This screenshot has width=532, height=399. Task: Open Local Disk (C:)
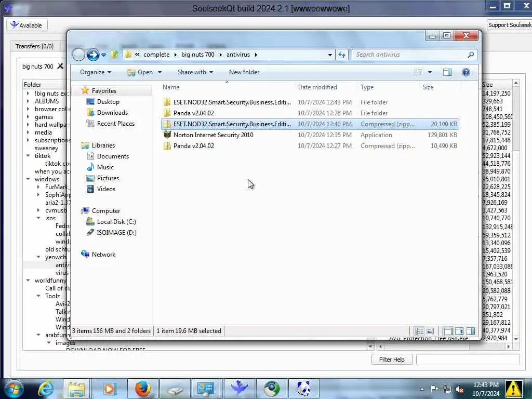116,221
